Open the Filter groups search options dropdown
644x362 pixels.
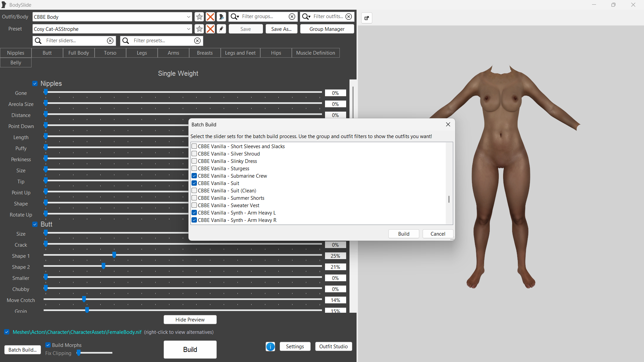point(235,16)
